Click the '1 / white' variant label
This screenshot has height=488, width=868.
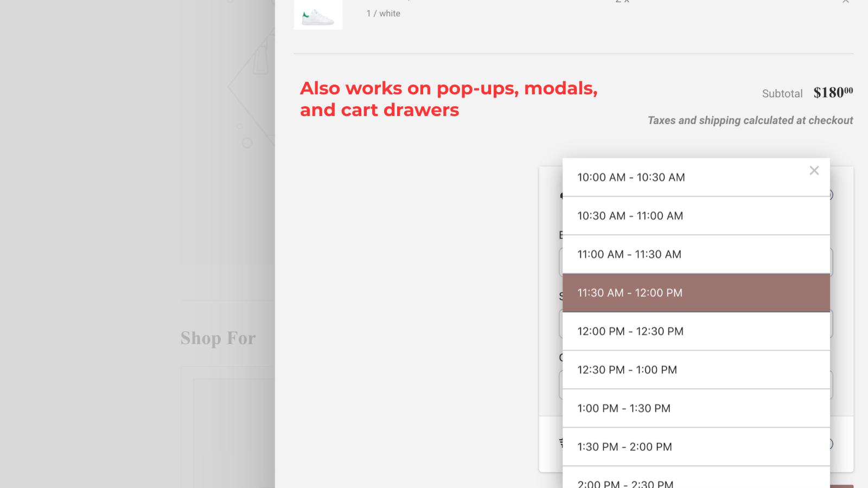pos(383,13)
